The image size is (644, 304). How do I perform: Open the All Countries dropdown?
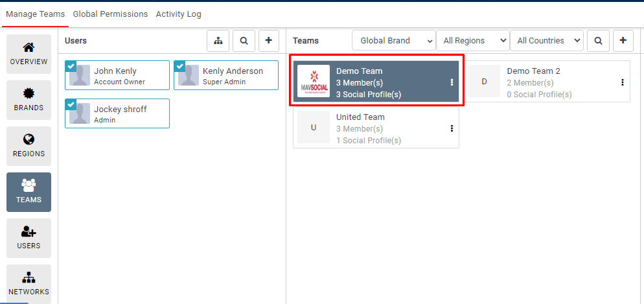(547, 40)
